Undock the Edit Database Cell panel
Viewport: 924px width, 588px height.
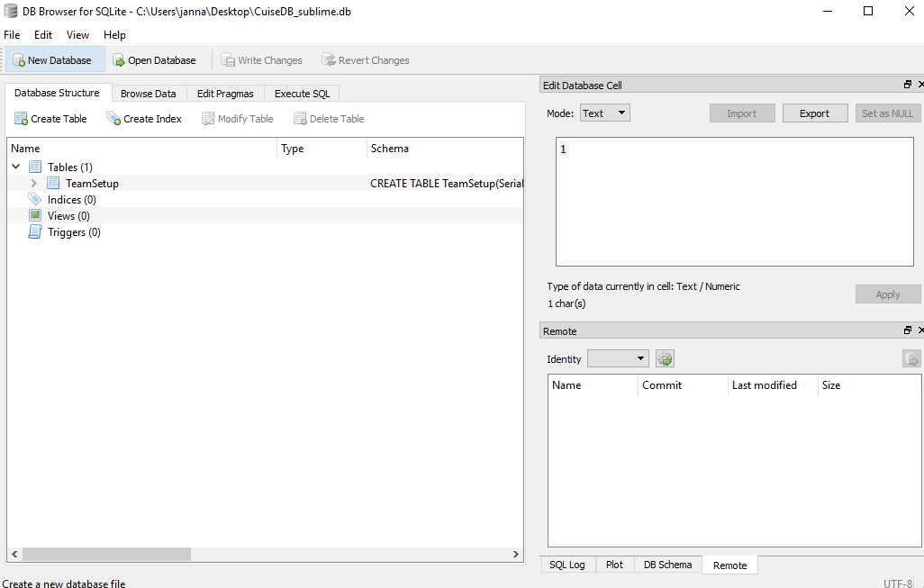(x=908, y=85)
